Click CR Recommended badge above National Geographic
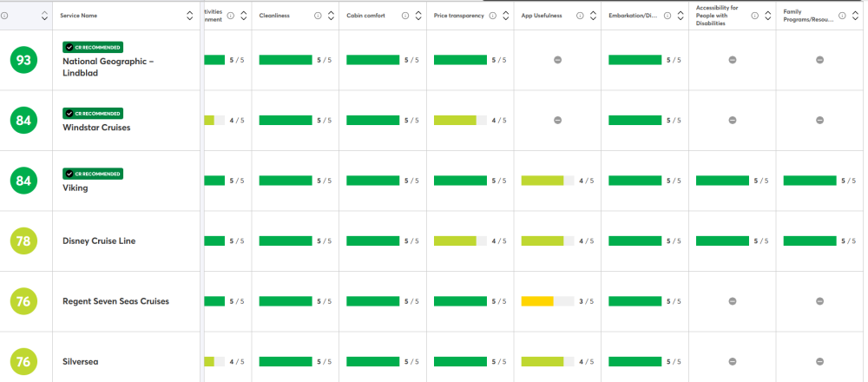The height and width of the screenshot is (382, 868). (x=93, y=47)
